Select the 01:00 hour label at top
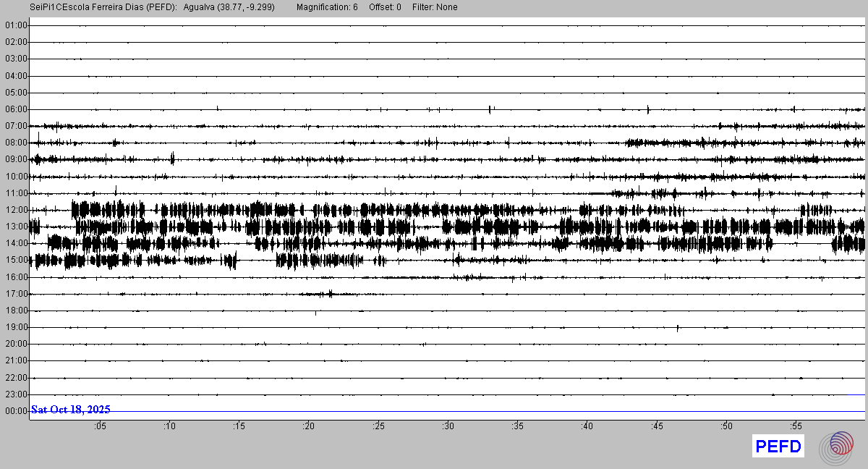The image size is (868, 469). click(x=16, y=25)
